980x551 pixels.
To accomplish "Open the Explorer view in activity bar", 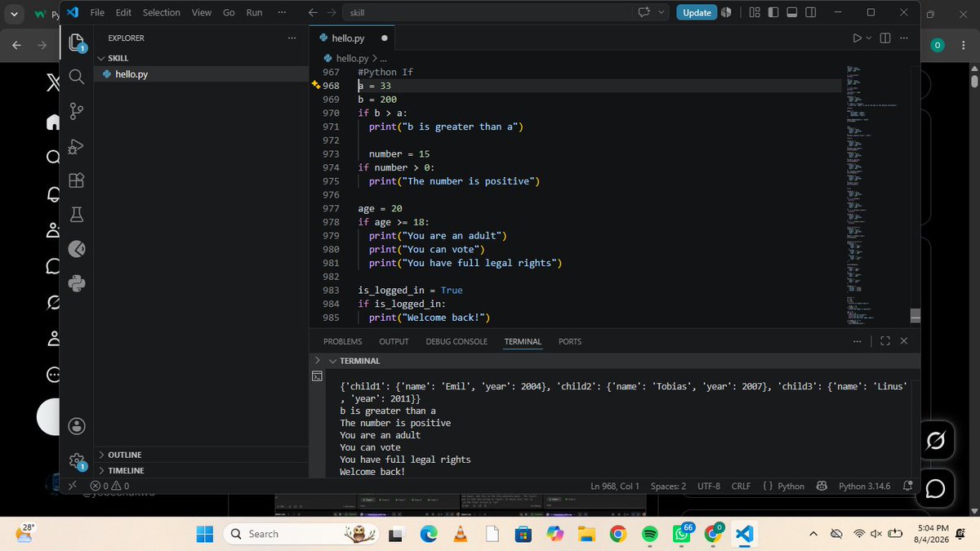I will pyautogui.click(x=77, y=42).
